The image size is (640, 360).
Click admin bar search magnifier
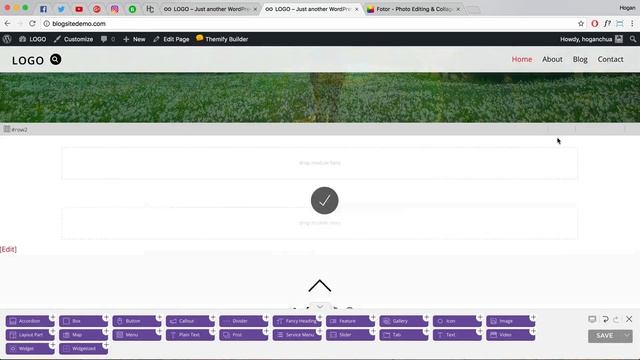[633, 39]
